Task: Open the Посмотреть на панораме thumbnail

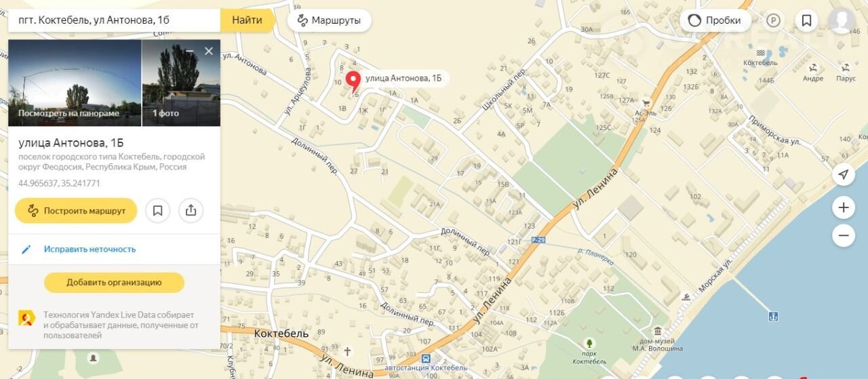Action: [75, 83]
